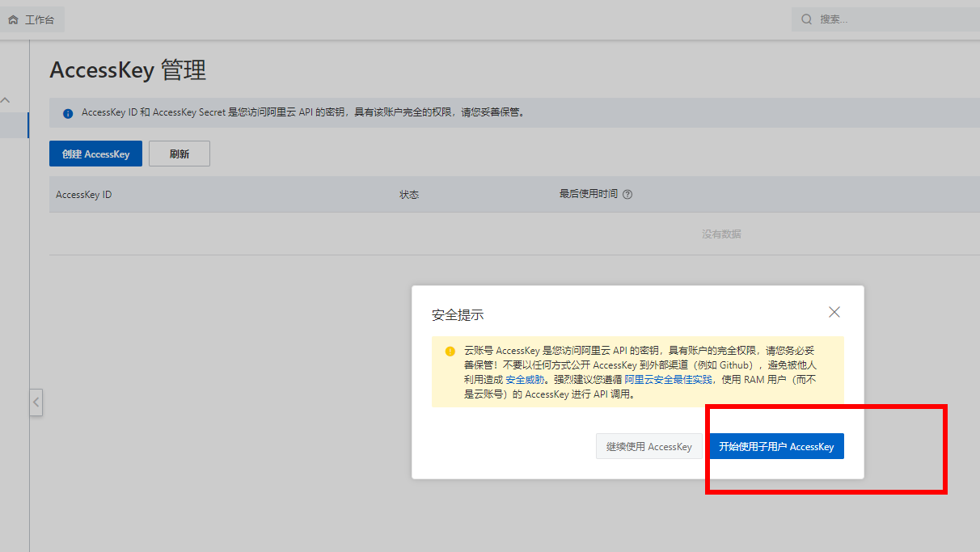Collapse the left sidebar with arrow handle

tap(36, 402)
